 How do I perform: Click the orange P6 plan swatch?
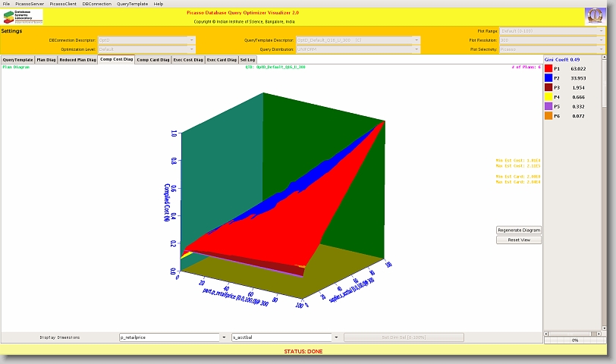click(x=548, y=116)
